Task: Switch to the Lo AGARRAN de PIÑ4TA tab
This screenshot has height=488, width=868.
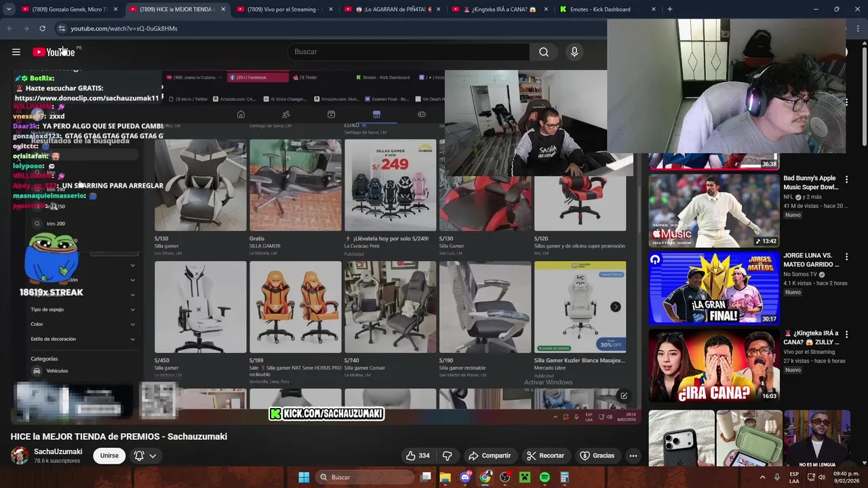Action: pyautogui.click(x=393, y=9)
